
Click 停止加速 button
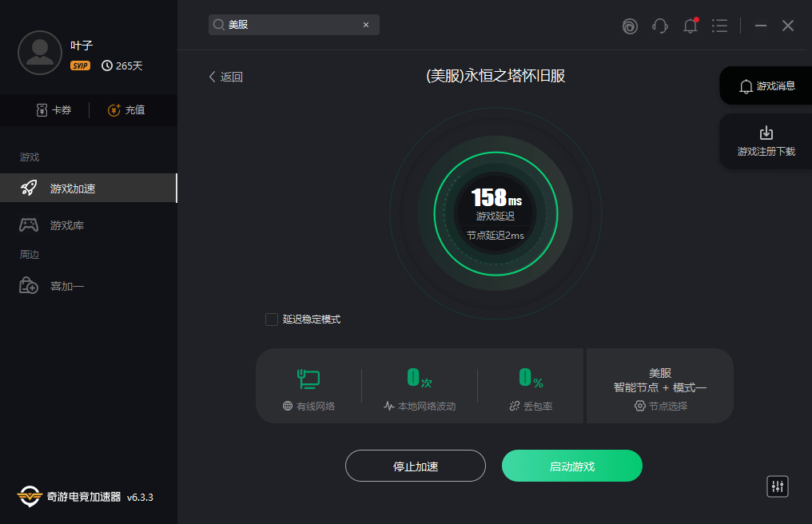[416, 466]
